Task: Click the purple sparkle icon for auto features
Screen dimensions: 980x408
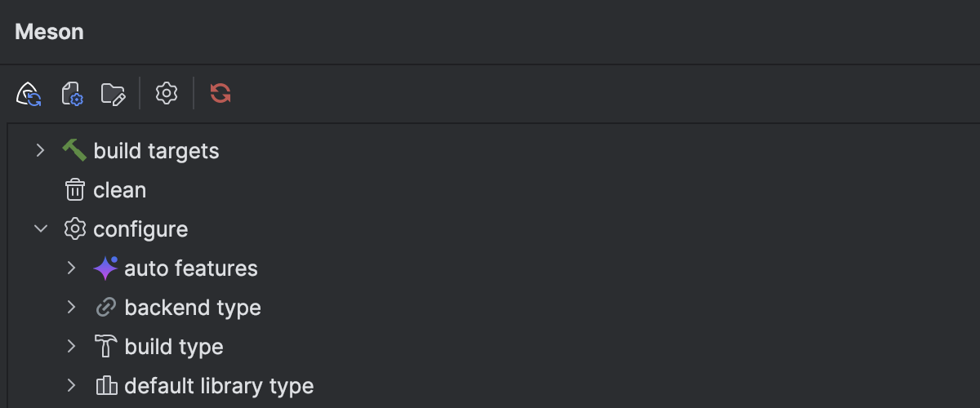Action: 105,268
